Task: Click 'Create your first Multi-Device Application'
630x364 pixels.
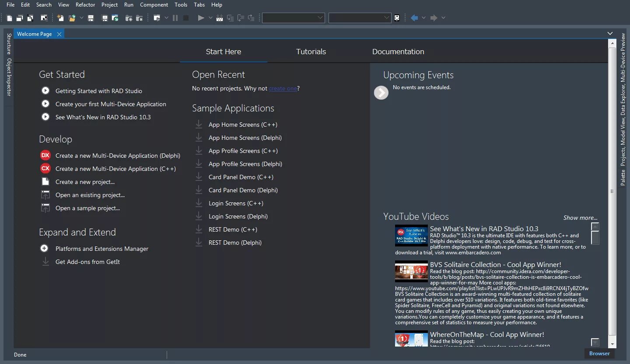Action: [x=111, y=104]
